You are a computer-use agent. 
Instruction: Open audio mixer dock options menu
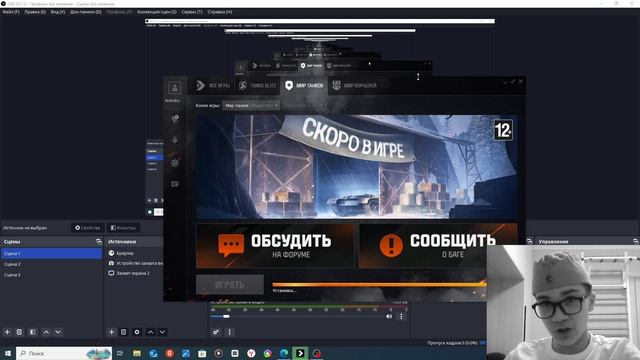229,332
